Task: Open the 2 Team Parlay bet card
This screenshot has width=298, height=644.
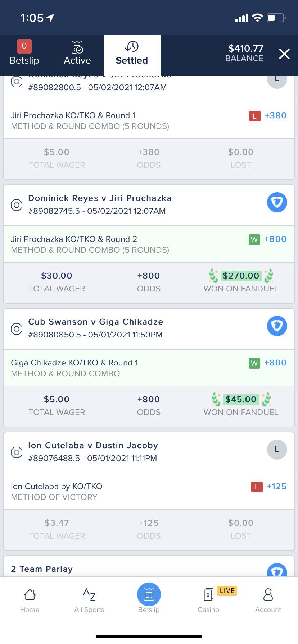Action: click(x=42, y=569)
